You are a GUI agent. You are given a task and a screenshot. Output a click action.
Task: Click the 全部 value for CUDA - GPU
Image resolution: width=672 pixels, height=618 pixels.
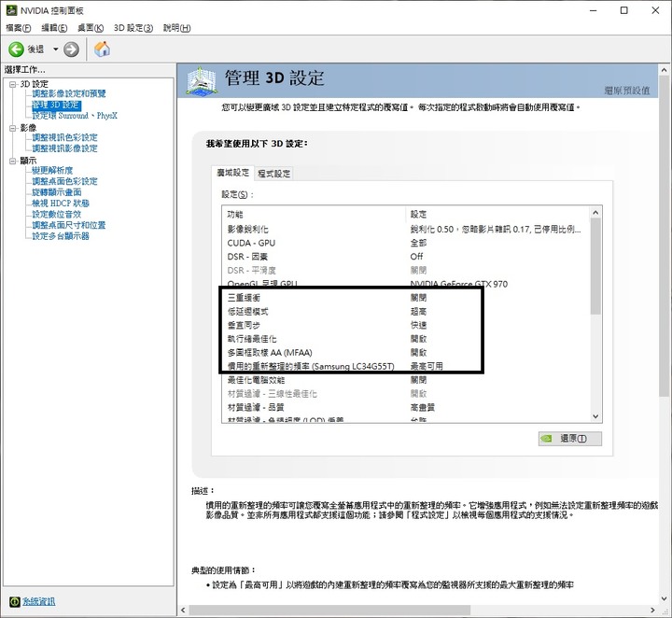[418, 243]
